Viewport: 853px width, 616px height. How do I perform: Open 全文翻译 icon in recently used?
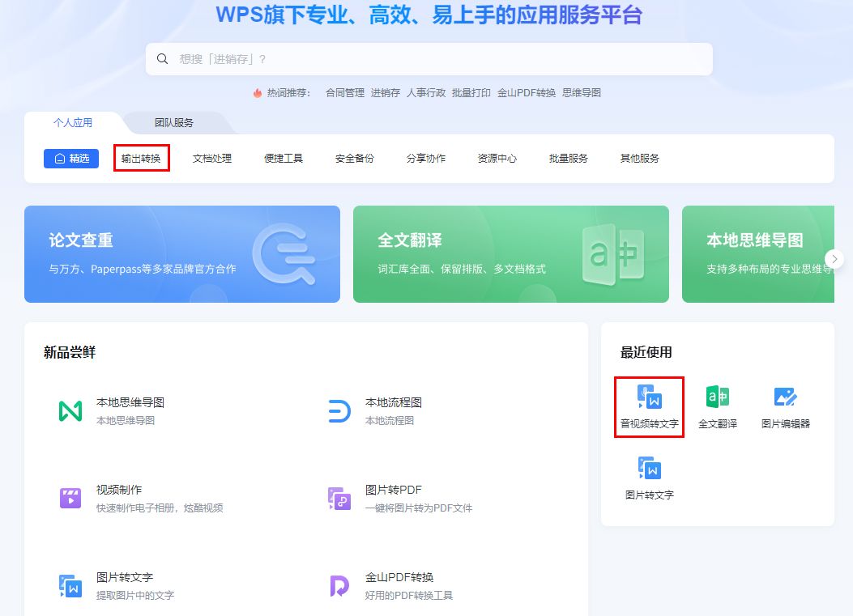click(x=718, y=397)
